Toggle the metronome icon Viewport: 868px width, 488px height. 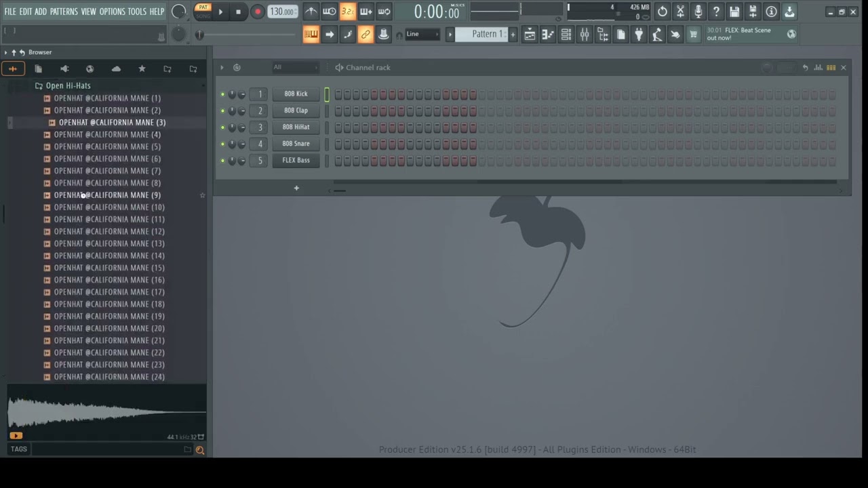[x=311, y=12]
